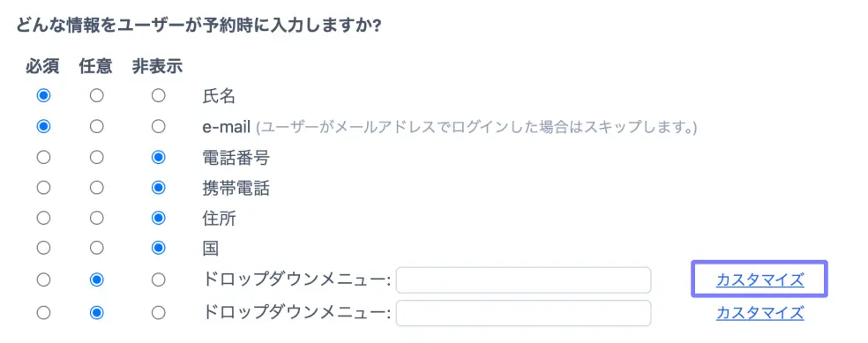This screenshot has height=343, width=868.
Task: Mark 住所 as 必須
Action: [43, 219]
